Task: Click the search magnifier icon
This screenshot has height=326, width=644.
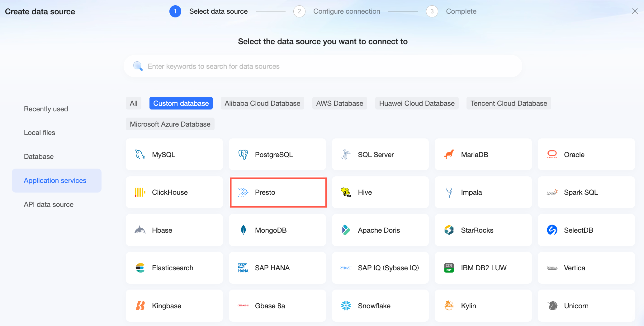Action: pyautogui.click(x=138, y=66)
